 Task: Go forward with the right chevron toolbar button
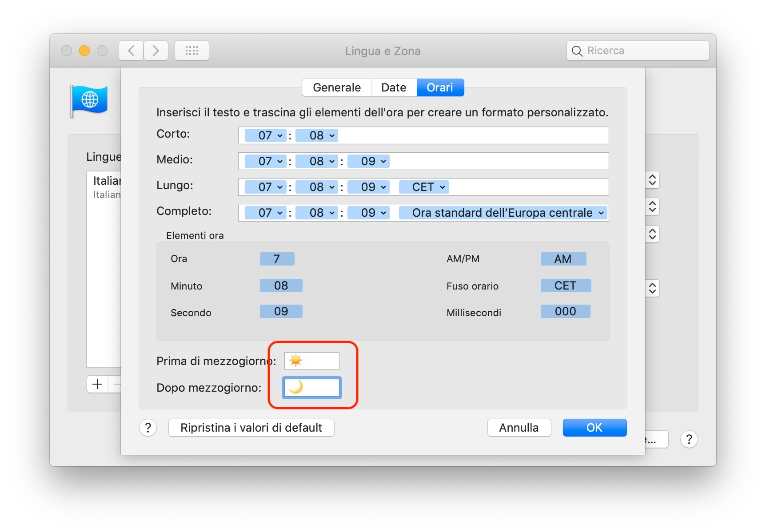click(156, 51)
